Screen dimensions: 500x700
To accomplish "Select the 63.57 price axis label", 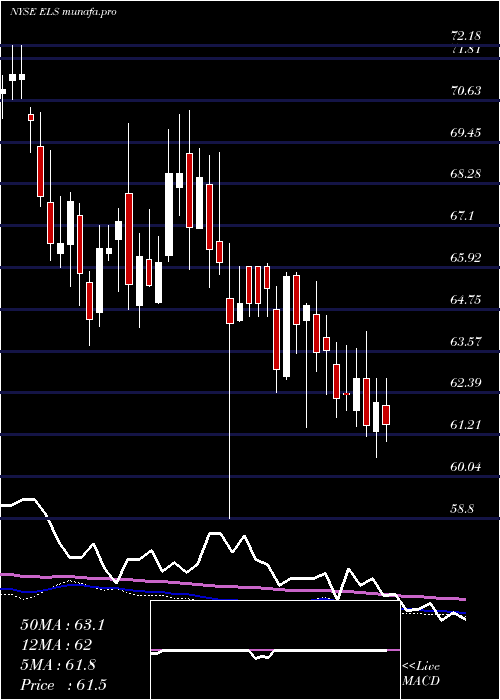I will tap(466, 342).
